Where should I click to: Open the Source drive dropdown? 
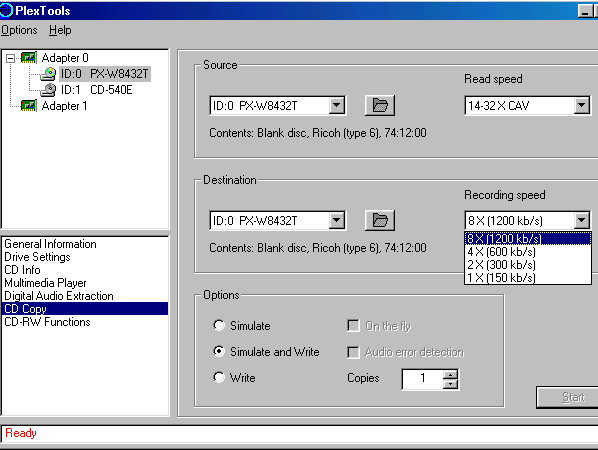click(337, 105)
